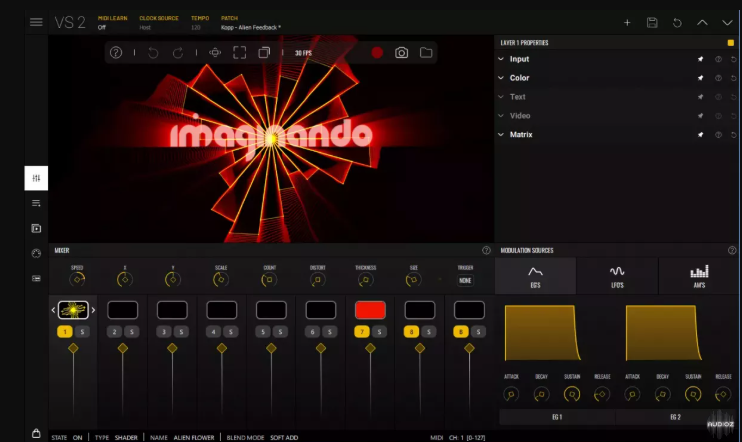Expand the Input properties section
Screen dimensions: 742x442
point(519,59)
